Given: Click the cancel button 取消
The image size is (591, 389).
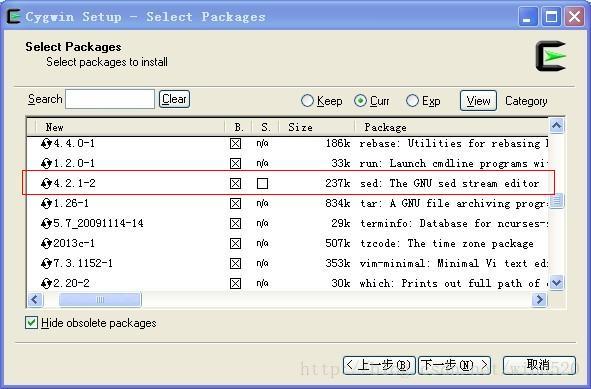Looking at the screenshot, I should (x=539, y=365).
